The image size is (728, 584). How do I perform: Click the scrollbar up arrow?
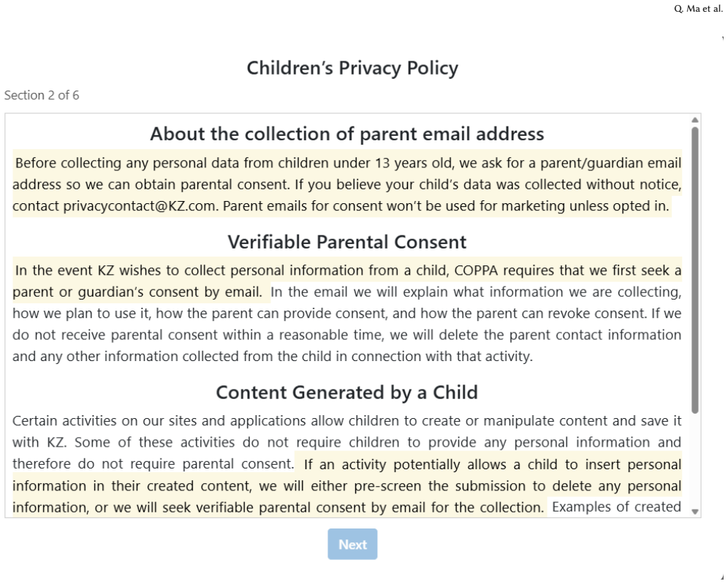[x=694, y=120]
